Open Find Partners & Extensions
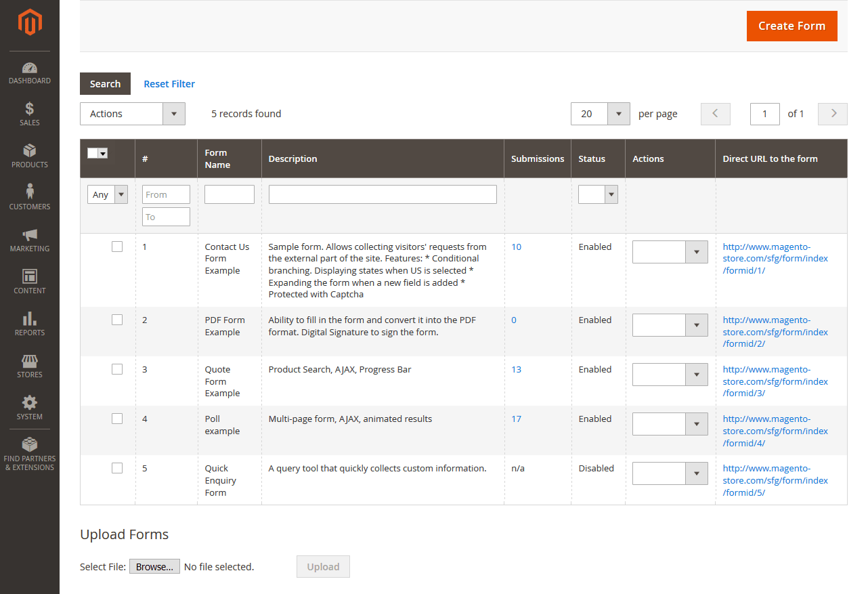Image resolution: width=868 pixels, height=594 pixels. tap(29, 452)
